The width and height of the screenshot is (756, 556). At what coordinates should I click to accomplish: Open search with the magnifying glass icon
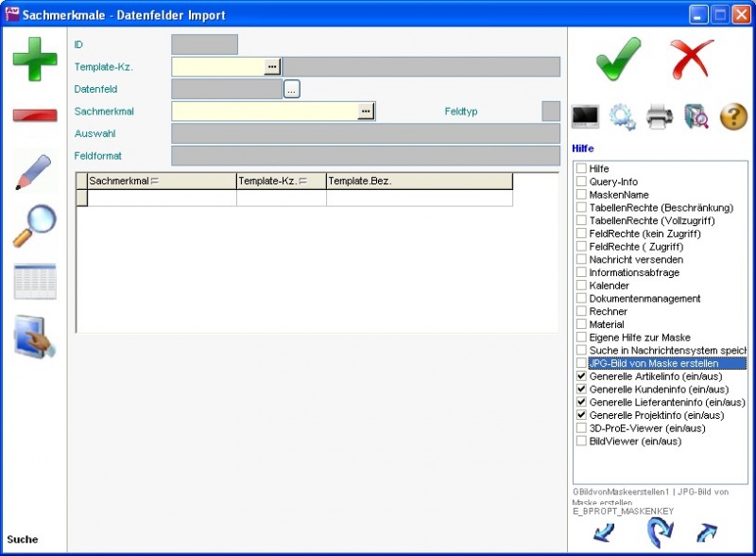coord(35,226)
